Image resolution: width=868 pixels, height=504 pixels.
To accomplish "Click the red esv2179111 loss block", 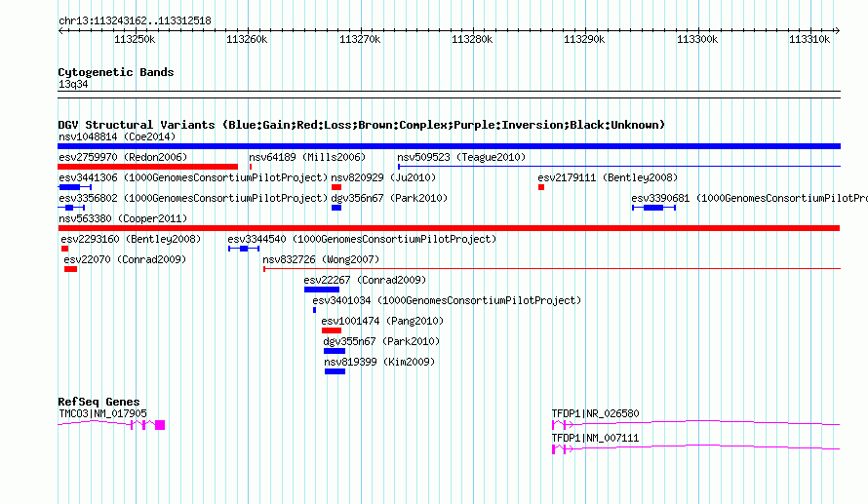I will point(541,187).
